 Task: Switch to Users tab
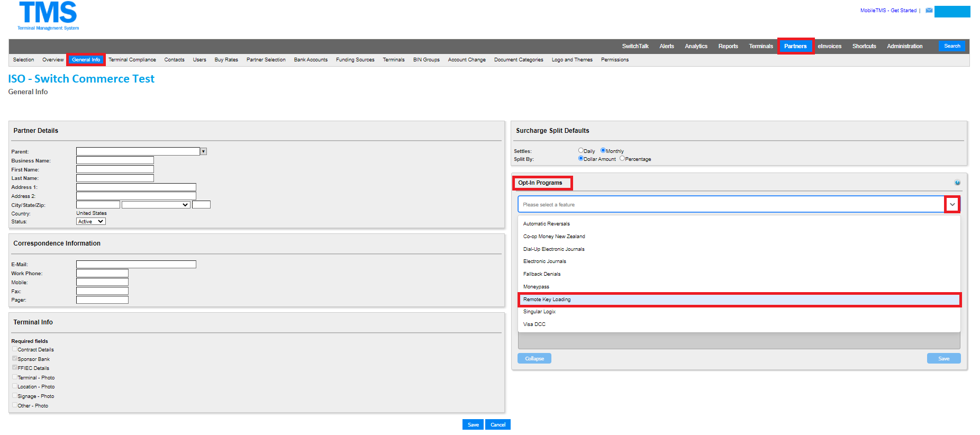199,60
